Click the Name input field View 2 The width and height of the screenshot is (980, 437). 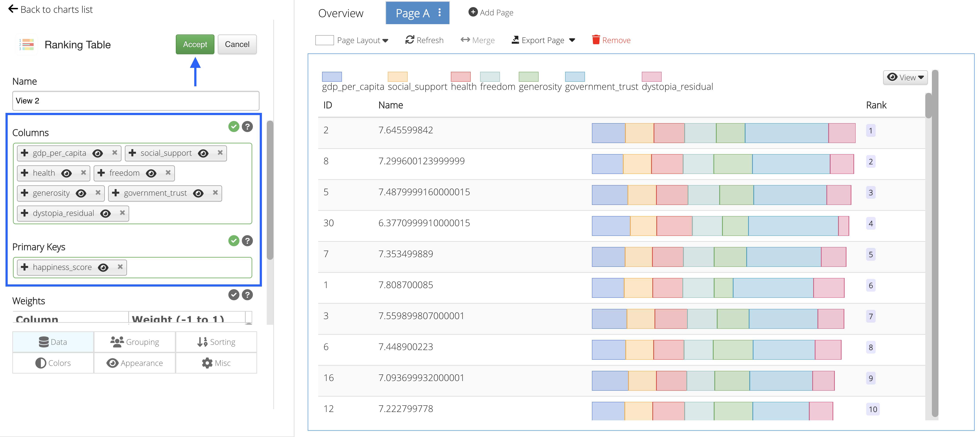coord(135,101)
